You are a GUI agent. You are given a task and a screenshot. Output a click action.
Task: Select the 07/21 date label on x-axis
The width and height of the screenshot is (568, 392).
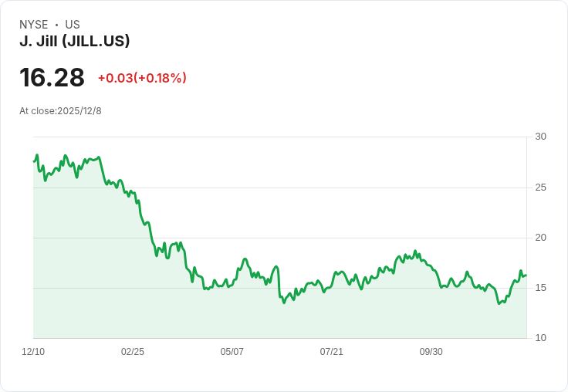[332, 352]
